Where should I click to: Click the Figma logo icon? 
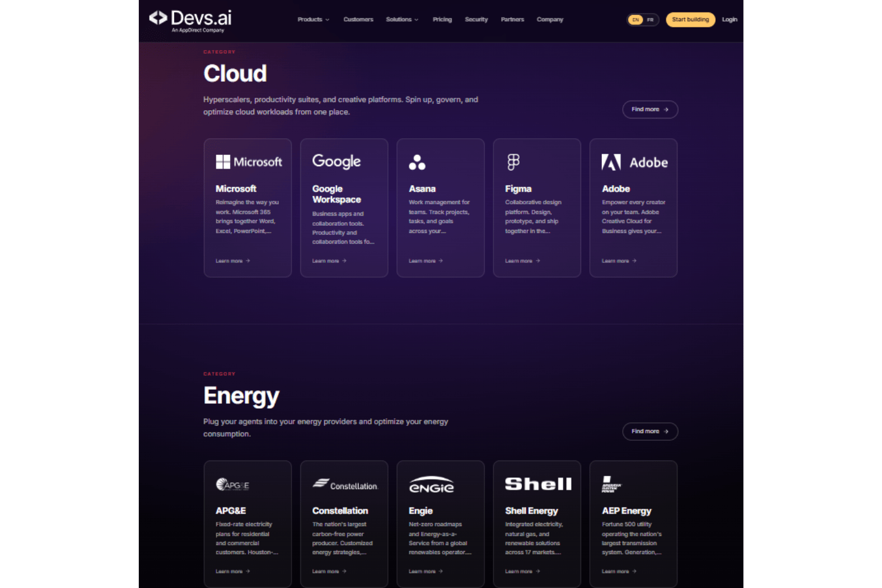click(x=513, y=161)
